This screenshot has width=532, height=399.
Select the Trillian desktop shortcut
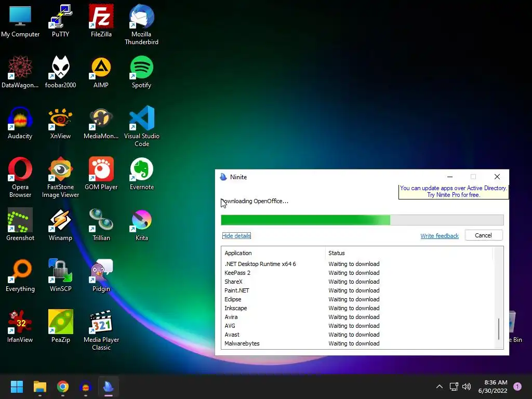[x=101, y=224]
